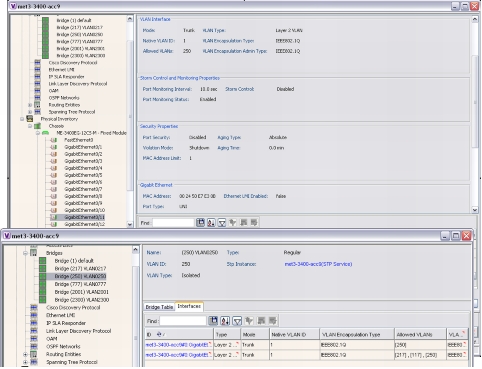
Task: Maximize the lower met3-3400-acc9 window
Action: [x=455, y=236]
